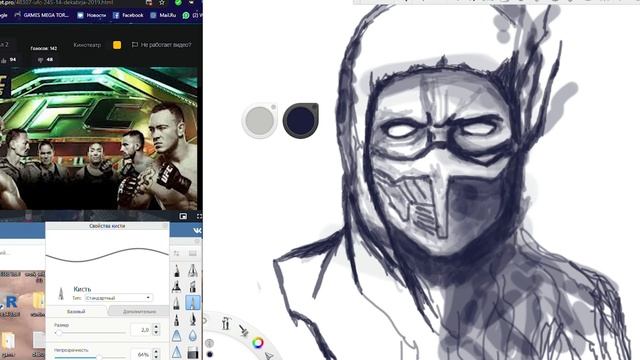Click the gray circle icon in the lagoon
This screenshot has width=640, height=360.
pos(209,343)
